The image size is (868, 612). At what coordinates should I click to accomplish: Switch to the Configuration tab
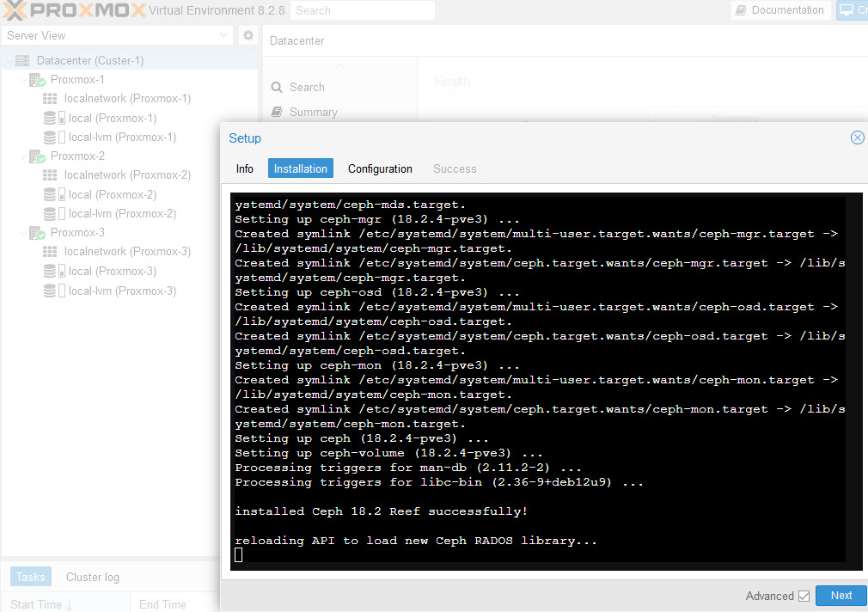[x=380, y=168]
